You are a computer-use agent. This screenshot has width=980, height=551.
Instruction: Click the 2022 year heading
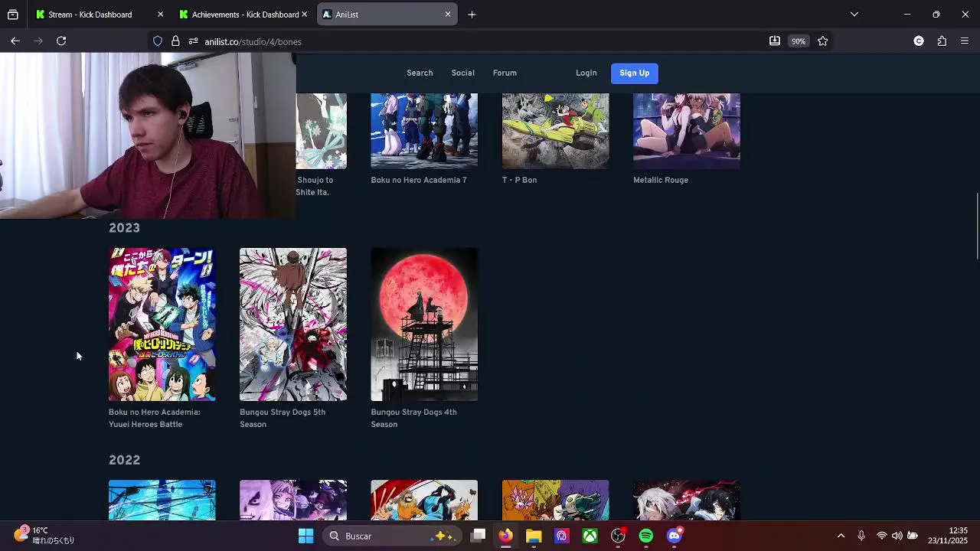click(x=124, y=460)
